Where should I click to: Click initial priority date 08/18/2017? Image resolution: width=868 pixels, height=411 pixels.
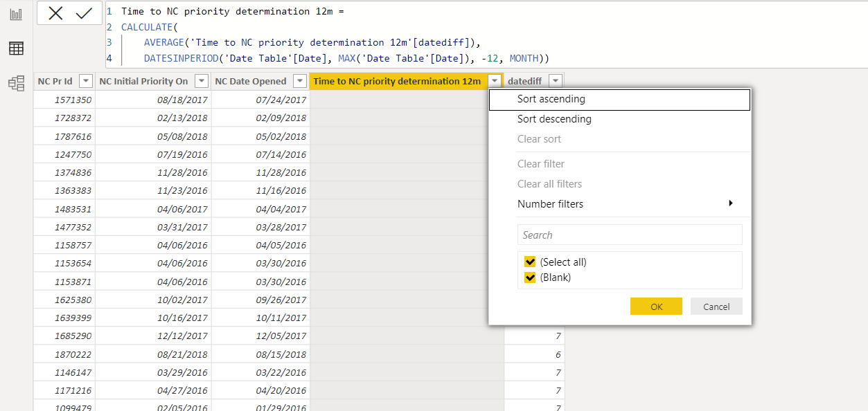pyautogui.click(x=153, y=100)
